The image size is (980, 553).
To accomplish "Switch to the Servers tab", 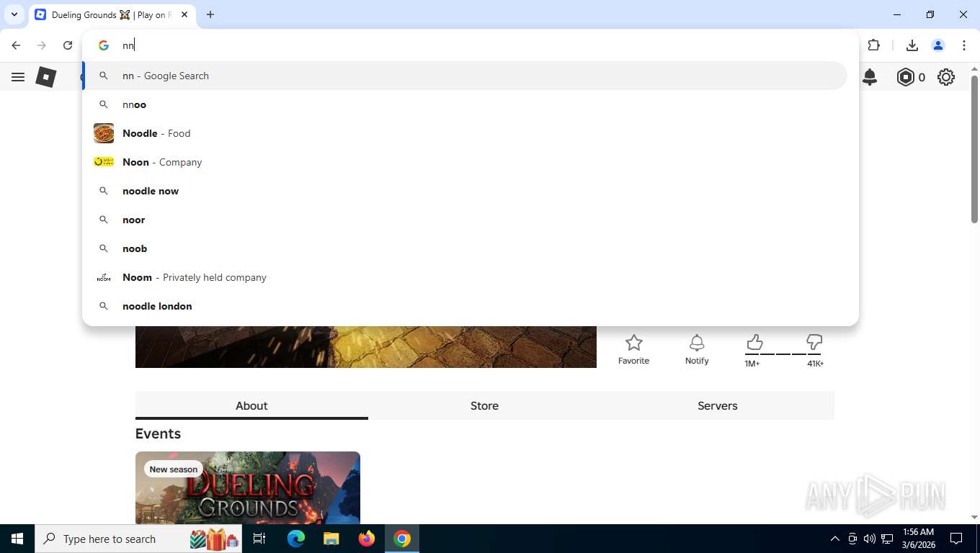I will 718,405.
